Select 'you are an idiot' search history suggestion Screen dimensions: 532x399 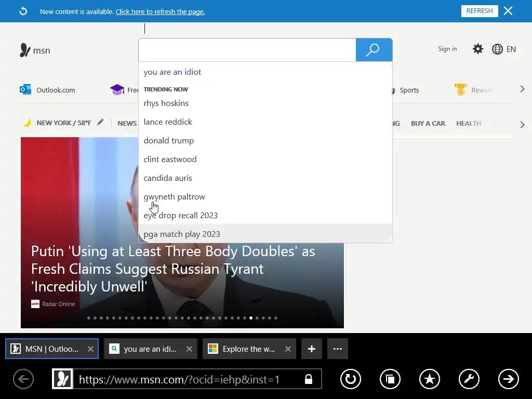click(x=265, y=72)
